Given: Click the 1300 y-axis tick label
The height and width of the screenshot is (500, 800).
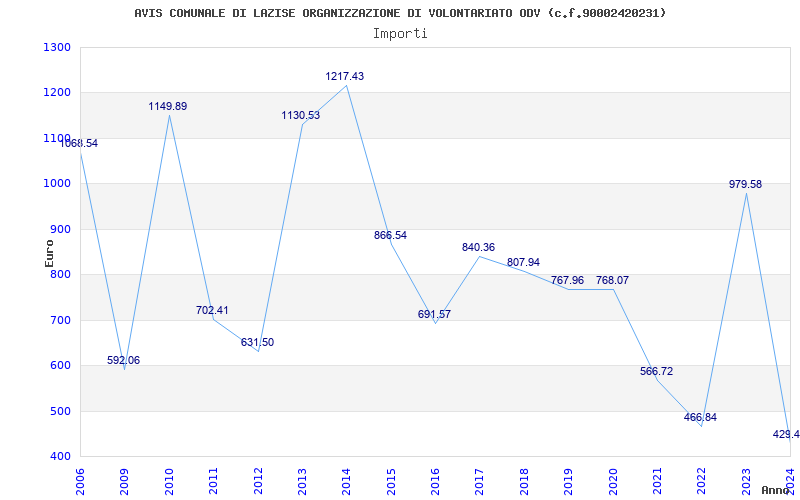Looking at the screenshot, I should coord(57,47).
